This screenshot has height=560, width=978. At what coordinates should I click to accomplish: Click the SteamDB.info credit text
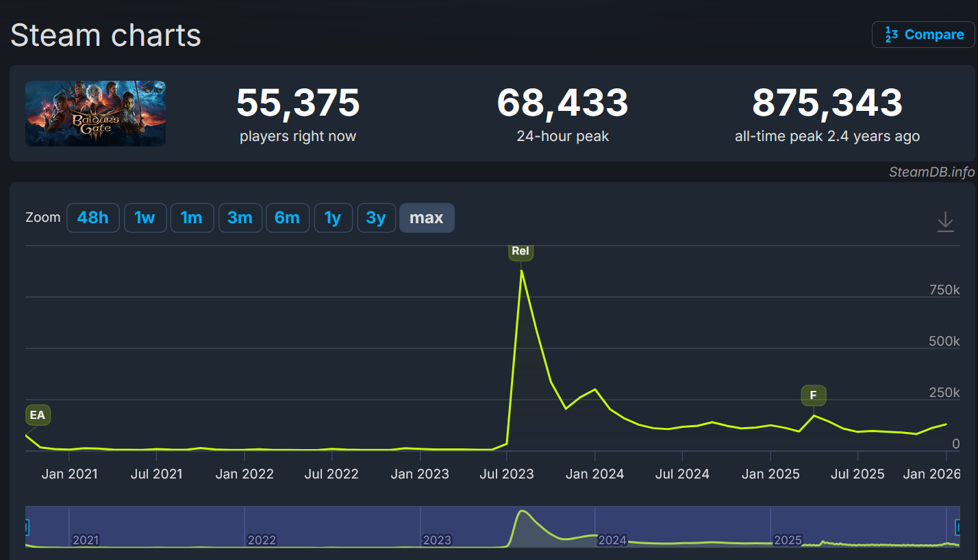coord(931,172)
